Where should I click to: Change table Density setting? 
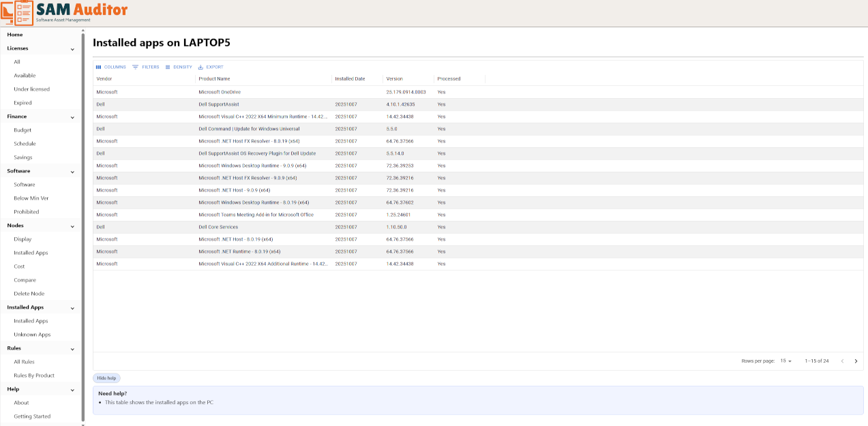click(179, 67)
